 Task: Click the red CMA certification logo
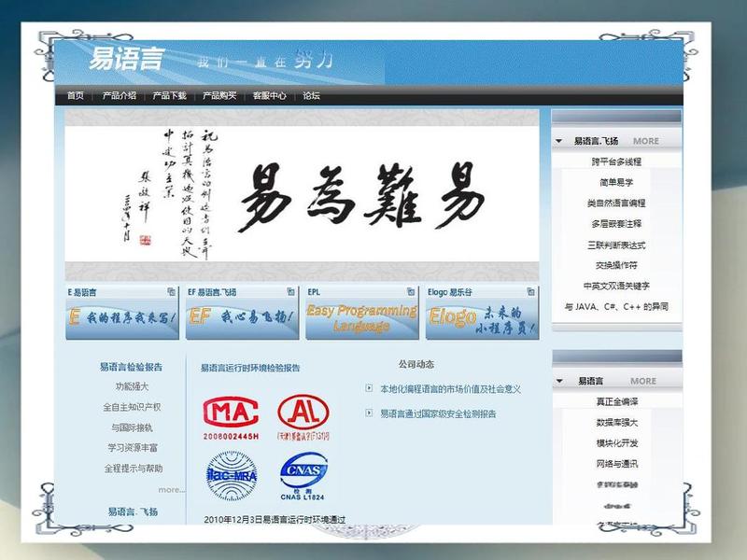(x=231, y=417)
